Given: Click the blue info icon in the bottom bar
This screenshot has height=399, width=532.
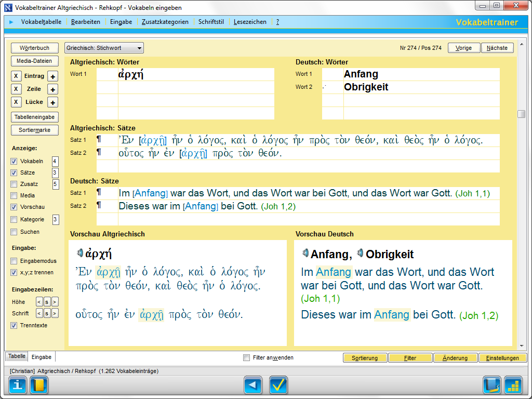Looking at the screenshot, I should (x=18, y=385).
